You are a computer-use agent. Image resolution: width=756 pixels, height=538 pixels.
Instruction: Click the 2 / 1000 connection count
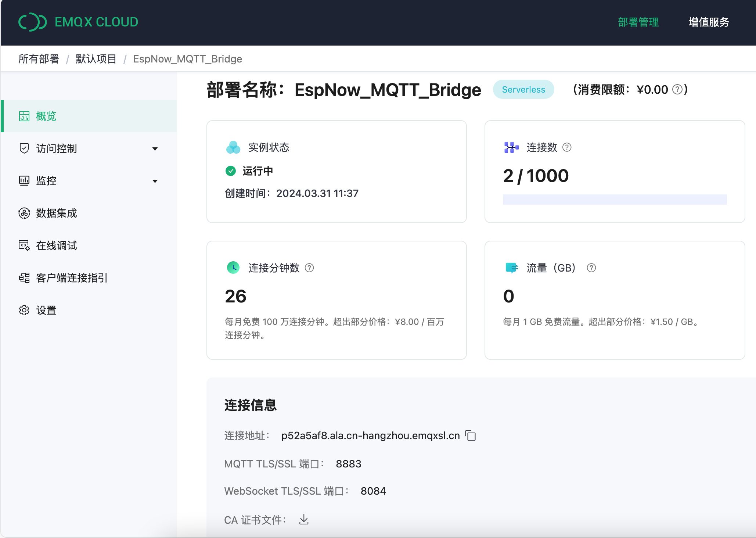pyautogui.click(x=536, y=176)
